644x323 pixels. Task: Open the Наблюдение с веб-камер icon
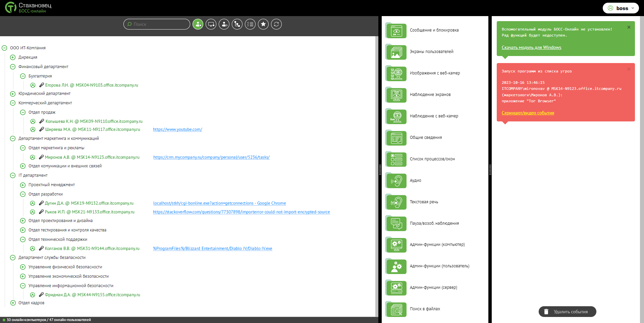[x=396, y=116]
